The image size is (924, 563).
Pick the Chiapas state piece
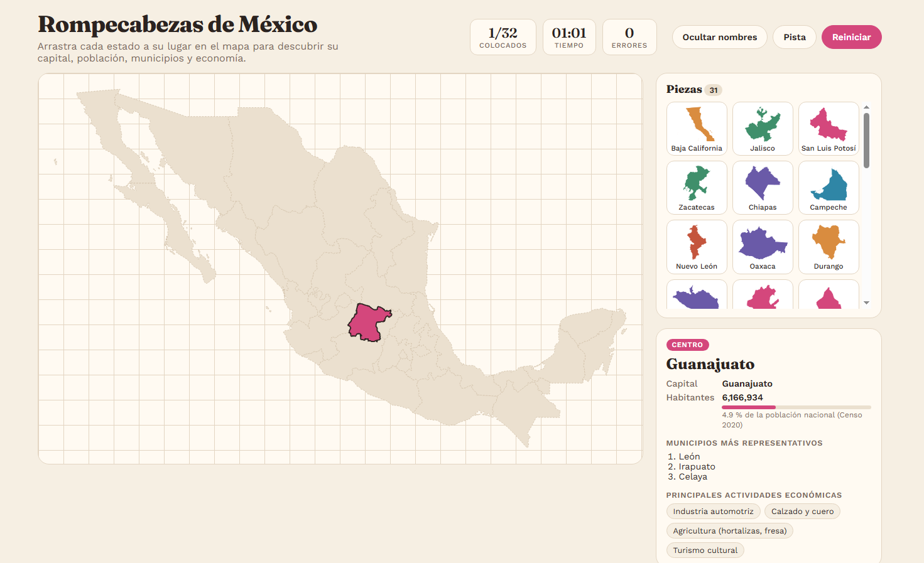(763, 188)
